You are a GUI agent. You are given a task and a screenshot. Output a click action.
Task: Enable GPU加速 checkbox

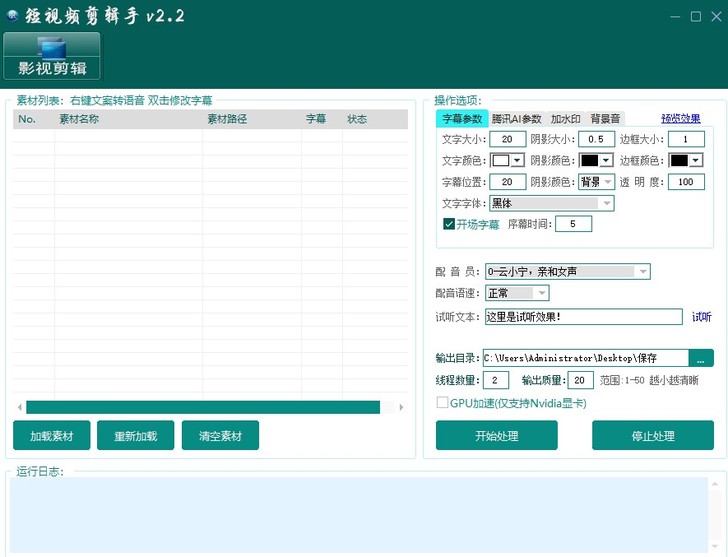click(x=442, y=403)
